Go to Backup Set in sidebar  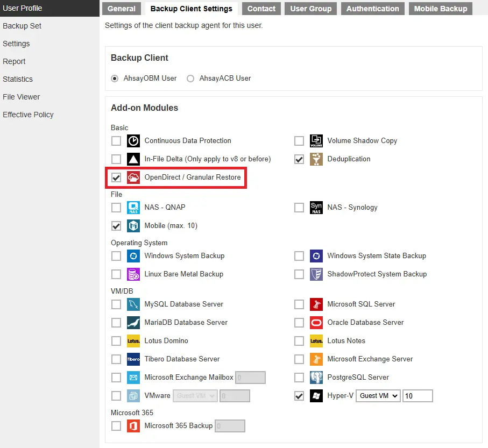click(x=22, y=26)
